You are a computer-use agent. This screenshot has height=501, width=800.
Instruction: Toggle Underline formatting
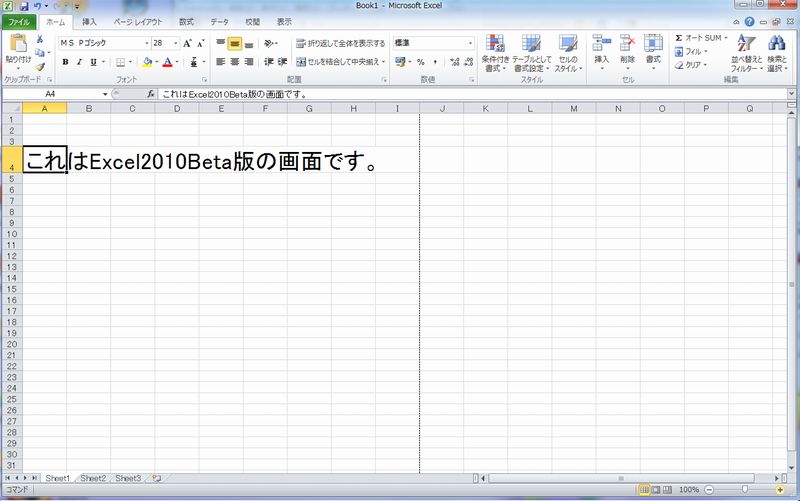tap(93, 62)
